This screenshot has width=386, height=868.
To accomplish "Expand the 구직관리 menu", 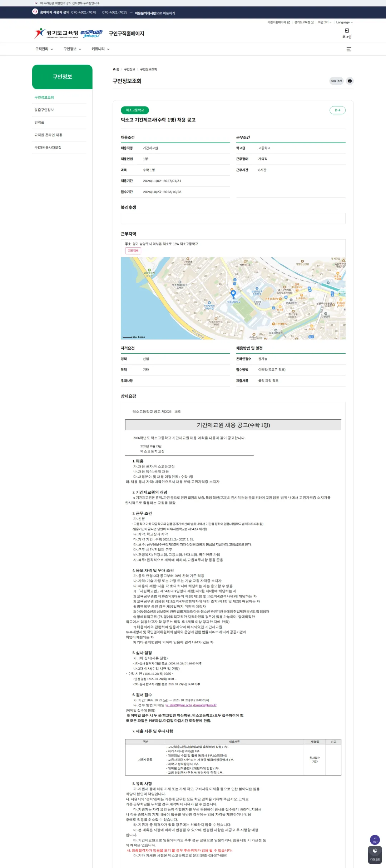I will pyautogui.click(x=44, y=49).
